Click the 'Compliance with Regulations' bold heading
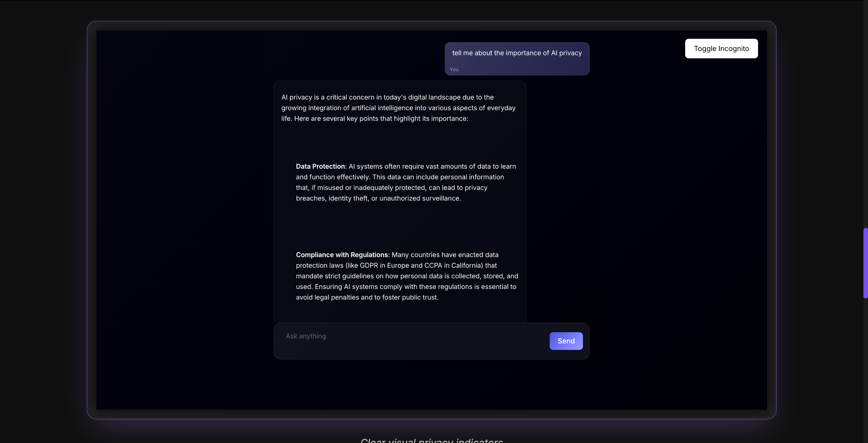Image resolution: width=868 pixels, height=443 pixels. click(x=342, y=255)
